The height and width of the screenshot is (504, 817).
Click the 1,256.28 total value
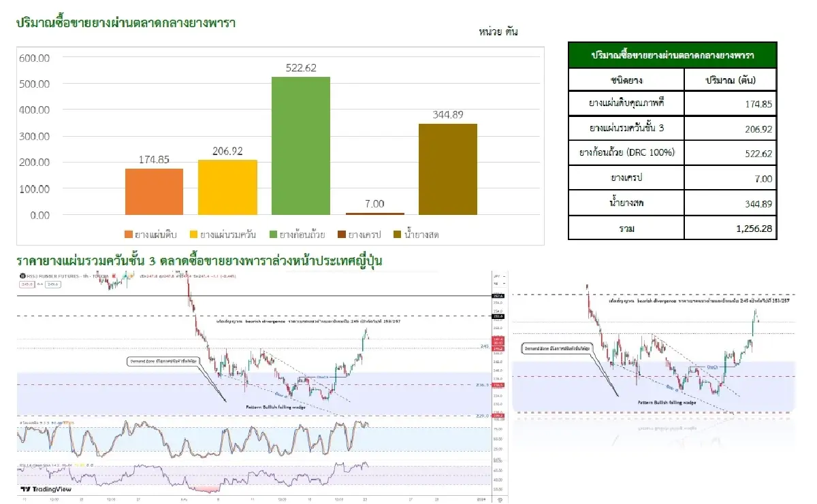(x=754, y=229)
